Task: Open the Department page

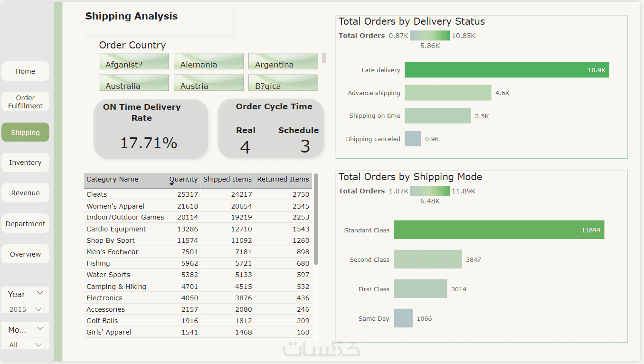Action: [x=25, y=224]
